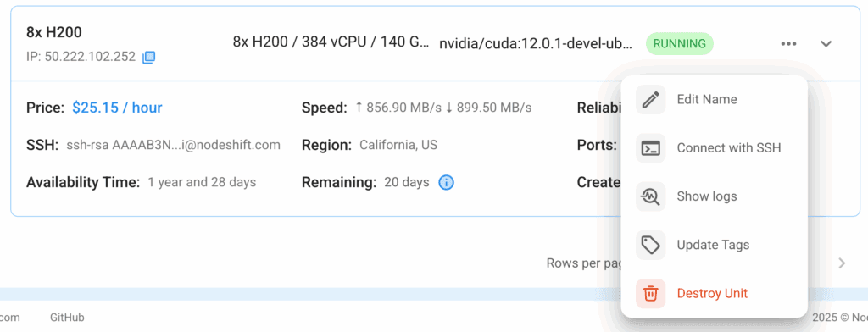Screen dimensions: 868x332
Task: Open the three-dot actions menu
Action: point(789,44)
